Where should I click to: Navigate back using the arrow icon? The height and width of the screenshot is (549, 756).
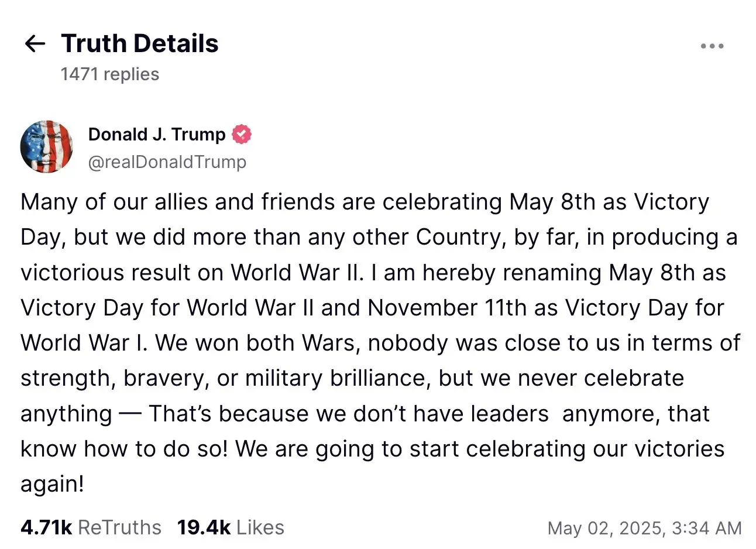click(35, 43)
